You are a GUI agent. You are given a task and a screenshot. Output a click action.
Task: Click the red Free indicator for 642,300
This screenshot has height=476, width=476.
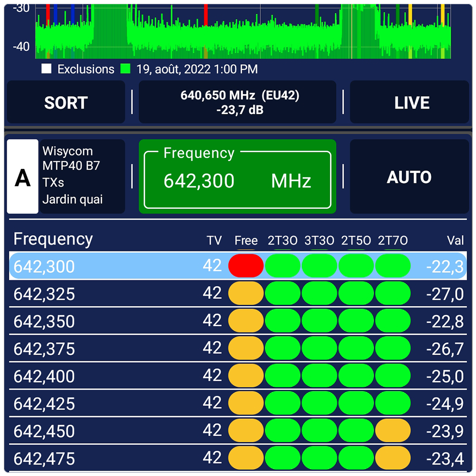pos(246,266)
